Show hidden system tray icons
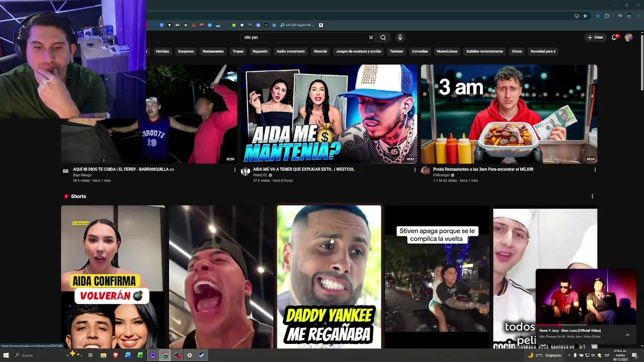This screenshot has height=362, width=644. (x=569, y=355)
